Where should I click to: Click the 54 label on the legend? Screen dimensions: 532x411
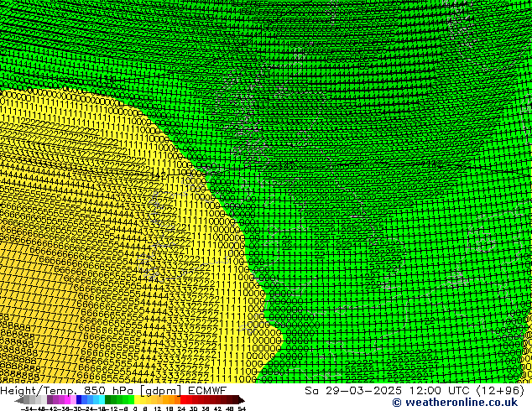click(x=242, y=409)
